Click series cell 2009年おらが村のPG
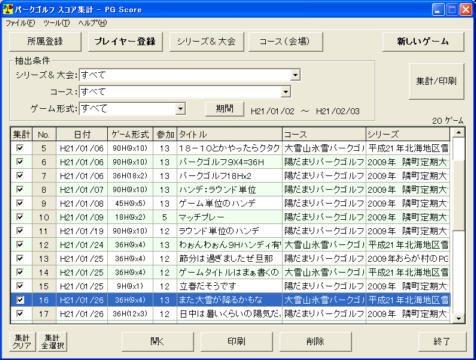The height and width of the screenshot is (360, 476). point(408,258)
